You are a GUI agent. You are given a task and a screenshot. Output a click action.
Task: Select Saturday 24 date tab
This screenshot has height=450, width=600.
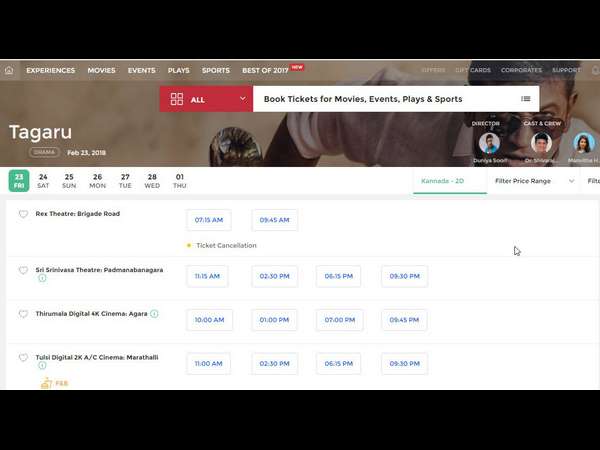tap(43, 181)
